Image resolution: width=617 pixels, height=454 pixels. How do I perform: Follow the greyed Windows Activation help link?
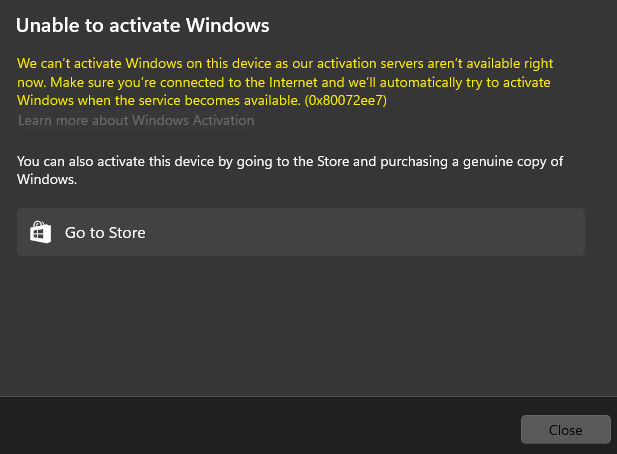[x=136, y=121]
